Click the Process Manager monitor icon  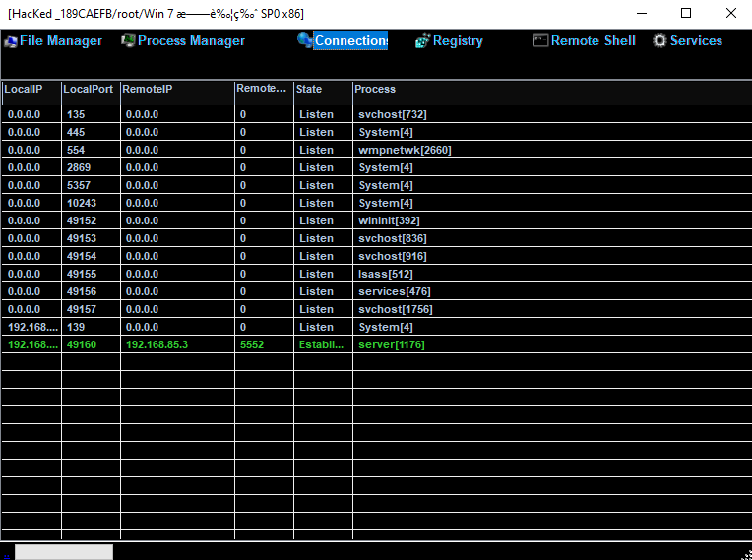tap(128, 41)
